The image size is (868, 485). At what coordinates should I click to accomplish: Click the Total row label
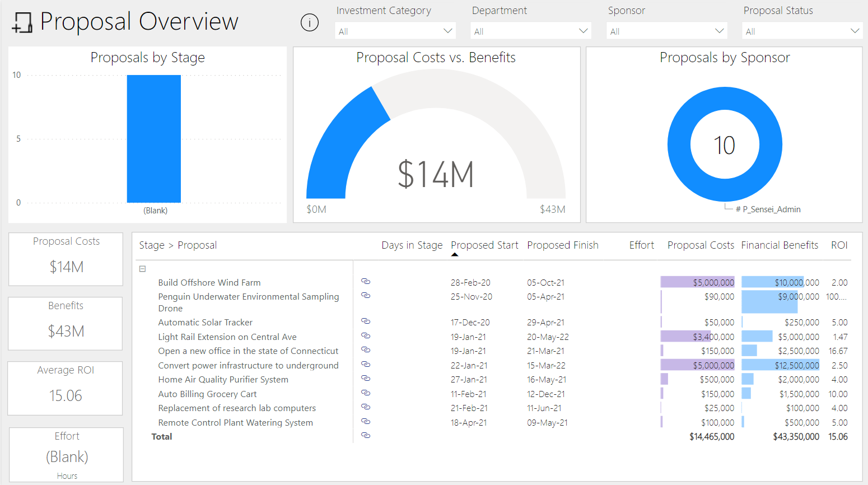[x=162, y=437]
